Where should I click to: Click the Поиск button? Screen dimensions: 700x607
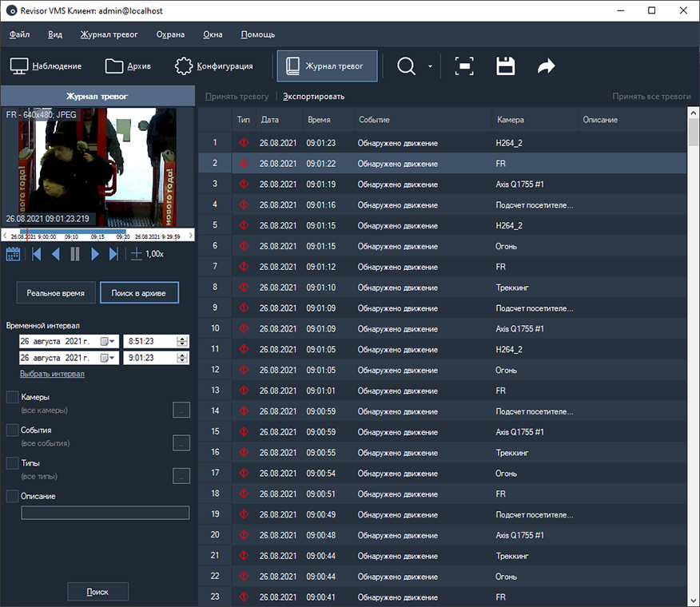97,591
